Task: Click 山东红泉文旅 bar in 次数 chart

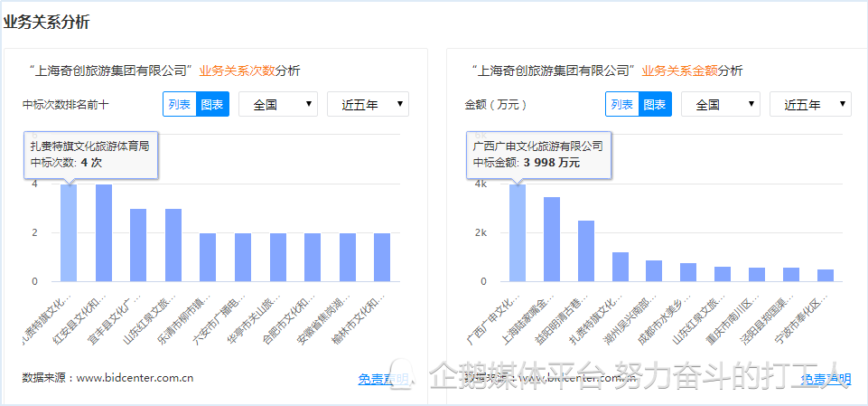Action: (x=173, y=245)
